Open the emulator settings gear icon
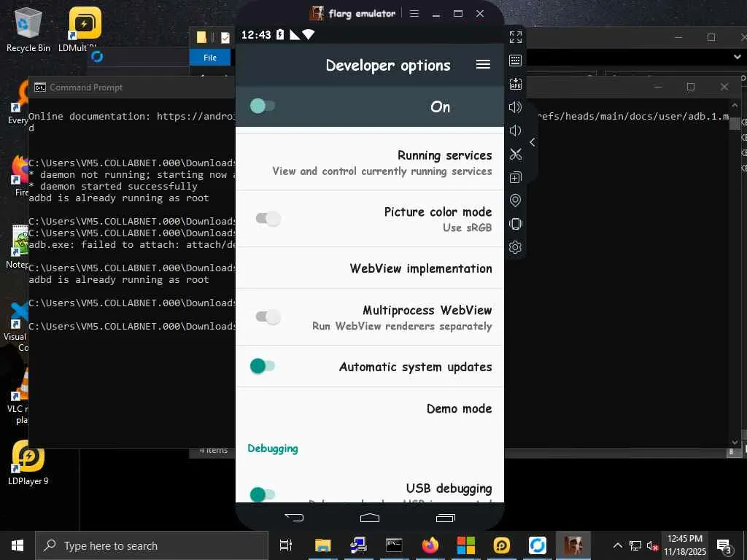Viewport: 747px width, 560px height. (516, 247)
